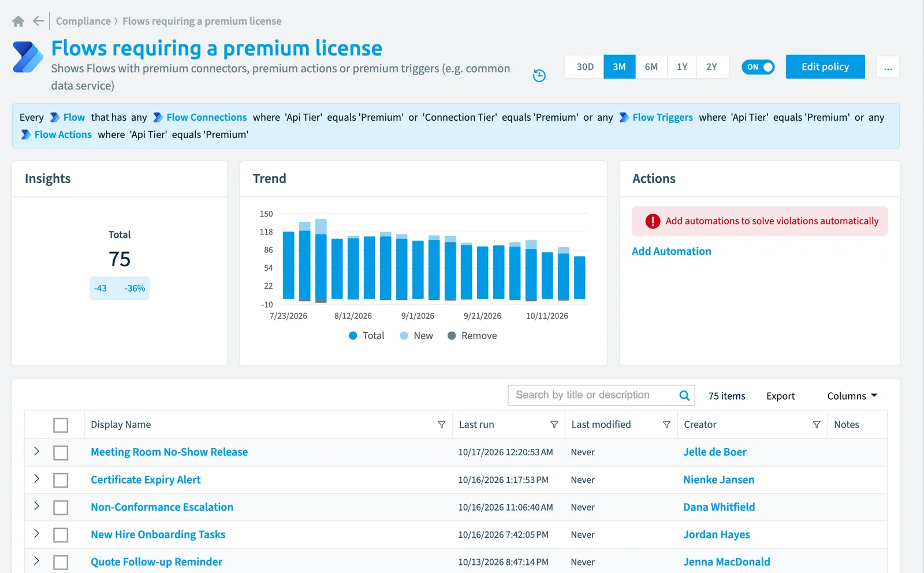This screenshot has width=924, height=573.
Task: Open the Last run column filter
Action: point(554,425)
